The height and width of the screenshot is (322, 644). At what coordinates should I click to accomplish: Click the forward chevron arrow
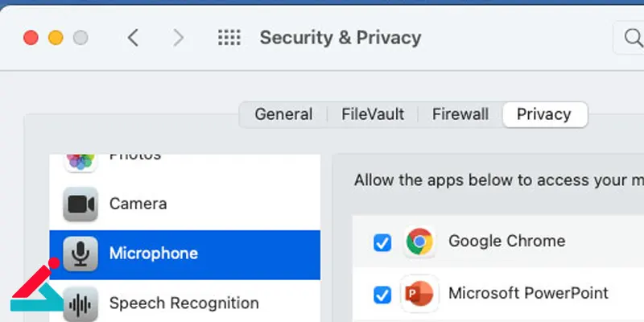pyautogui.click(x=178, y=38)
